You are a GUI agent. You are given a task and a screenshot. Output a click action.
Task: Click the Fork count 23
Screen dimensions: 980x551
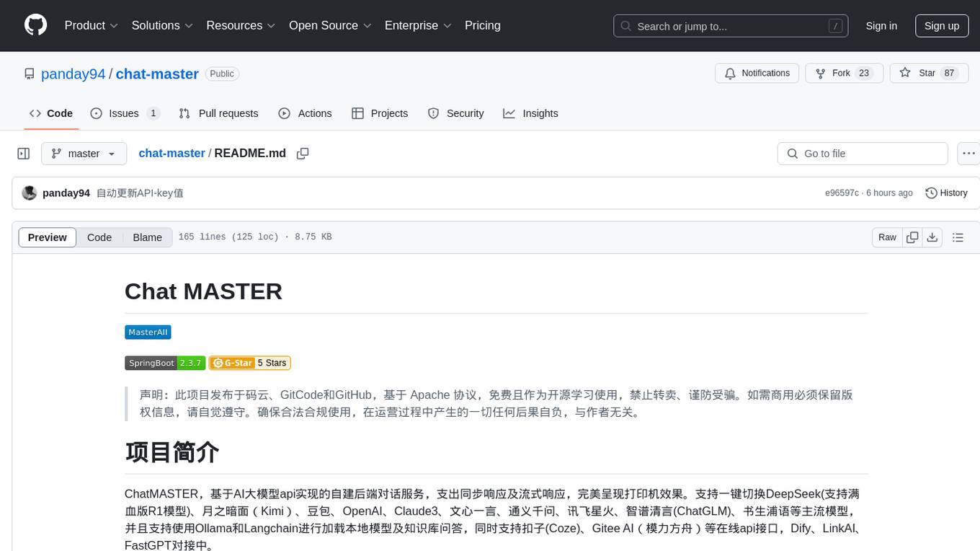tap(864, 74)
